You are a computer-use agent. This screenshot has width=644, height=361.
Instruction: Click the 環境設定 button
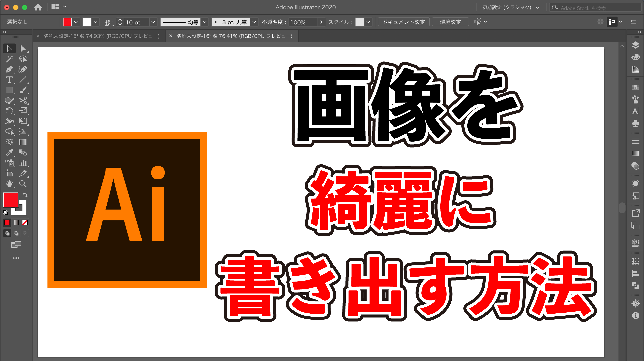450,22
